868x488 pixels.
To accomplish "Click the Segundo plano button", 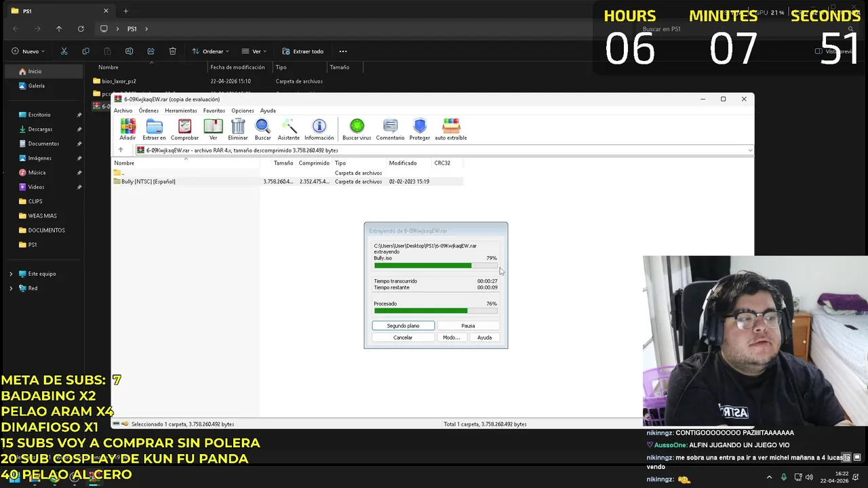I will tap(403, 326).
